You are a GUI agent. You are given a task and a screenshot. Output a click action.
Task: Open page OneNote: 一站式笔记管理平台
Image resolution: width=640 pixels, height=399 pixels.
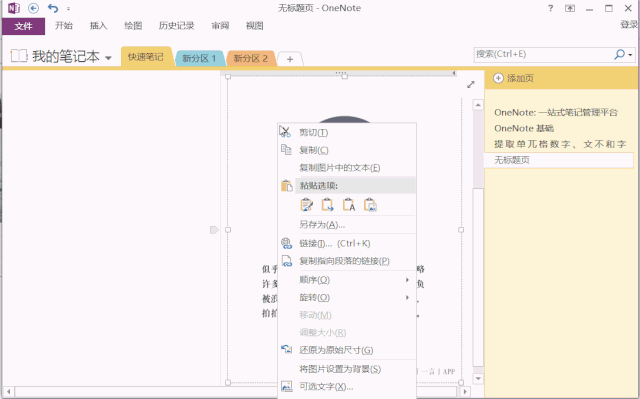[x=556, y=113]
